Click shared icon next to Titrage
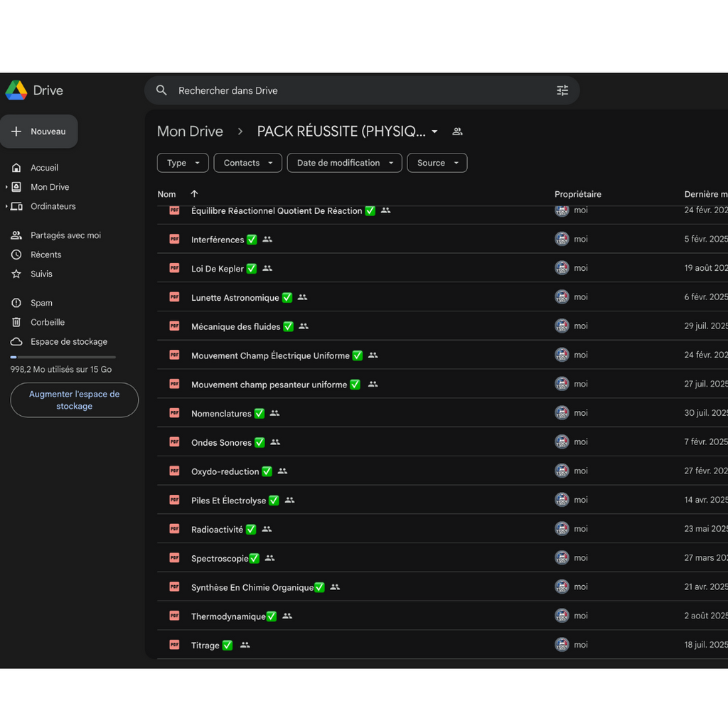This screenshot has width=728, height=728. click(x=245, y=646)
